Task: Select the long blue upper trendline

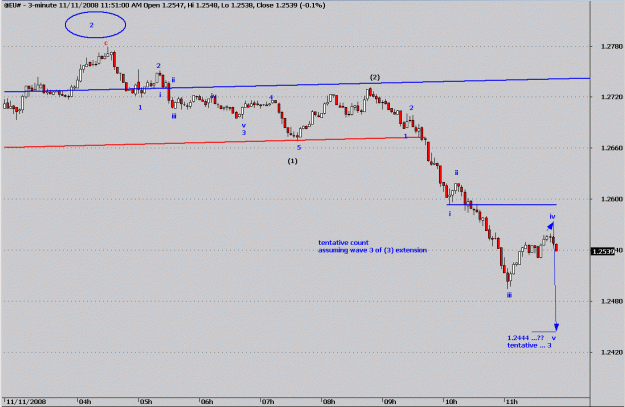Action: point(297,85)
